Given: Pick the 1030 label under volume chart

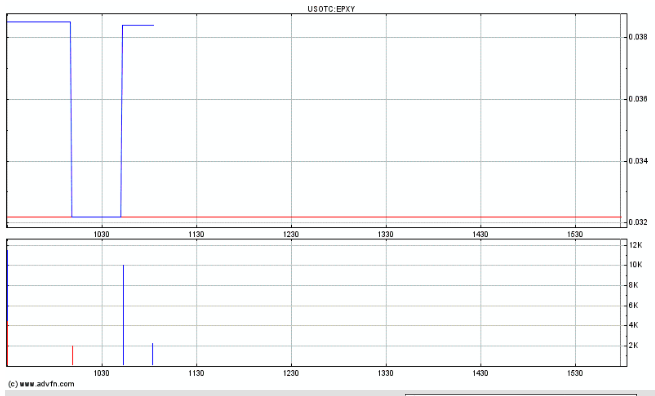Looking at the screenshot, I should (x=102, y=373).
